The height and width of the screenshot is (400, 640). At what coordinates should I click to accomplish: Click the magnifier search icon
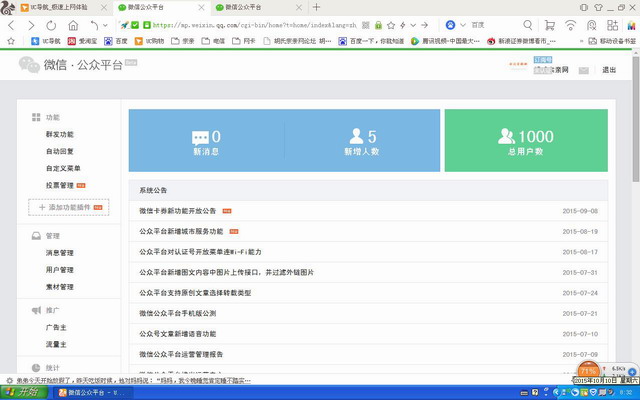pos(528,25)
